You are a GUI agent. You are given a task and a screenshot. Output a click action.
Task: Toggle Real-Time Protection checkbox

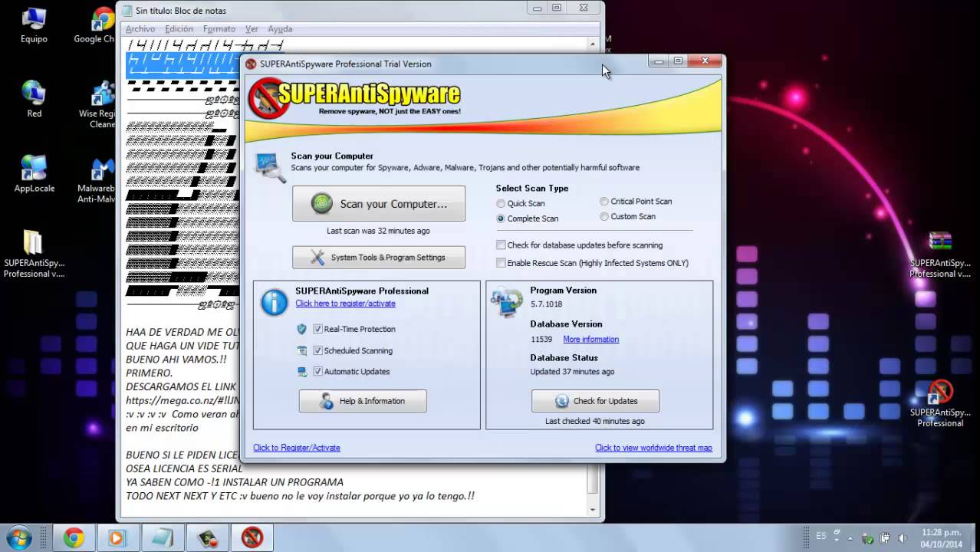click(317, 329)
